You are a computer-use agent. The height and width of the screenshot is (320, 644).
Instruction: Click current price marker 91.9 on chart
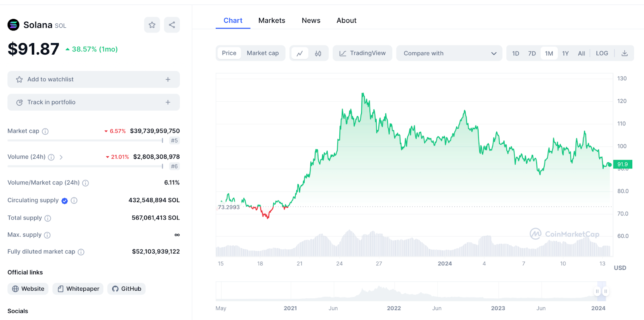tap(623, 164)
